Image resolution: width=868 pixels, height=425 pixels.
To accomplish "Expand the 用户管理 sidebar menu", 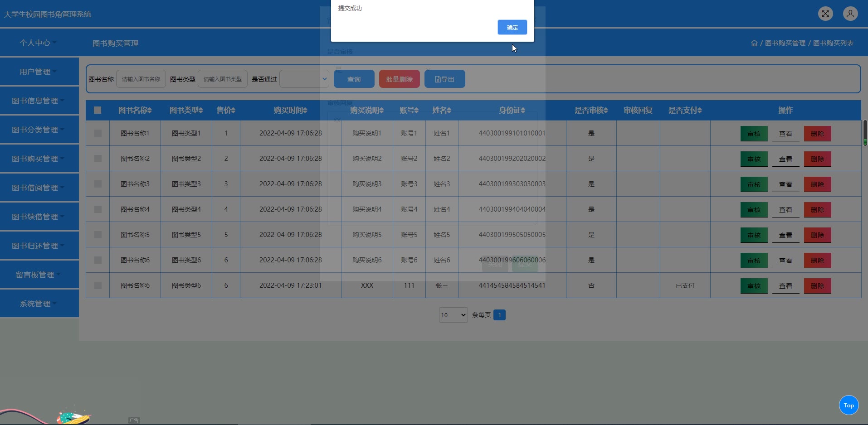I will coord(38,72).
